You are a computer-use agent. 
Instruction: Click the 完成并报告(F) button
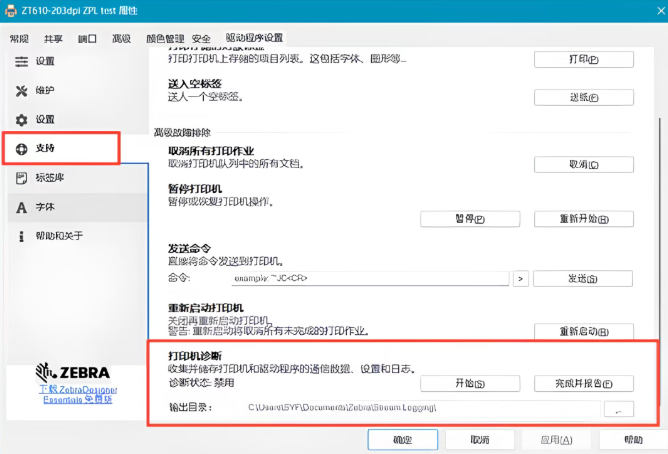coord(584,383)
